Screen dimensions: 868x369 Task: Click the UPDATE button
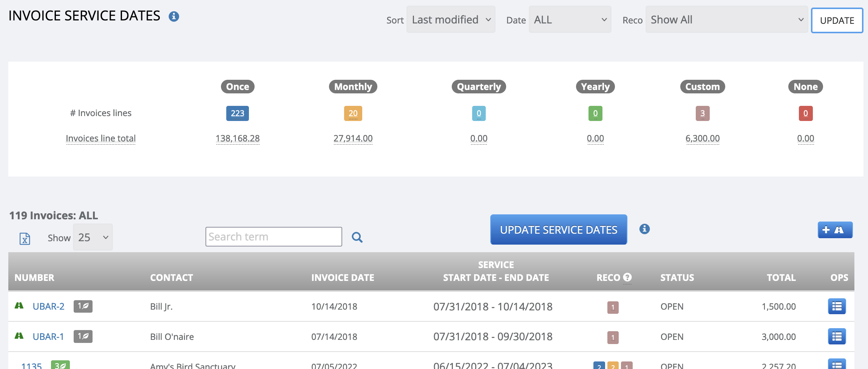click(837, 20)
